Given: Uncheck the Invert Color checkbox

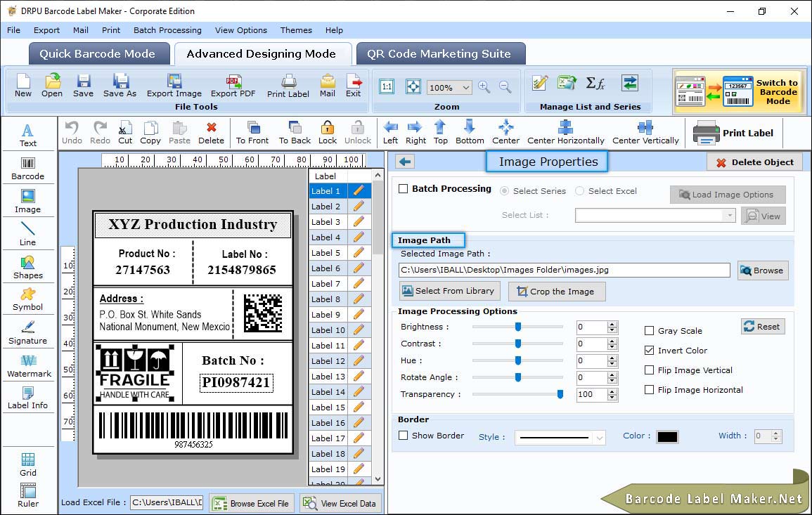Looking at the screenshot, I should click(x=649, y=351).
